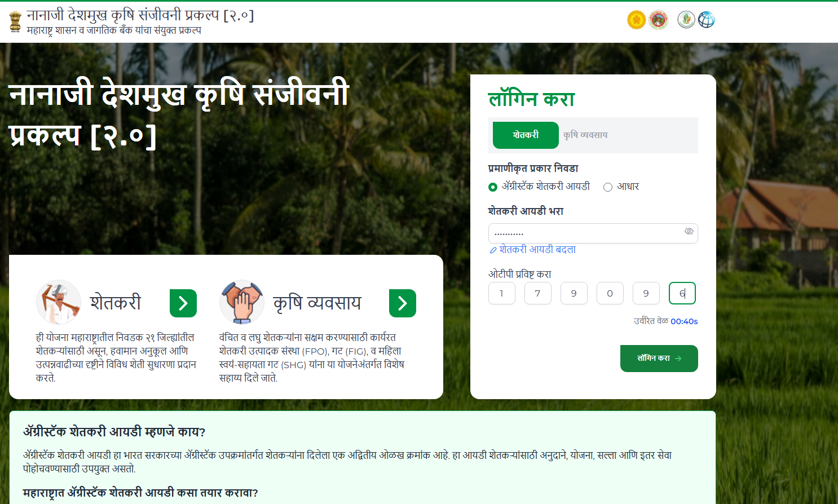Select the ॲग्रीस्टॅक शेतकरी आयडी radio option
This screenshot has height=504, width=838.
pos(493,187)
